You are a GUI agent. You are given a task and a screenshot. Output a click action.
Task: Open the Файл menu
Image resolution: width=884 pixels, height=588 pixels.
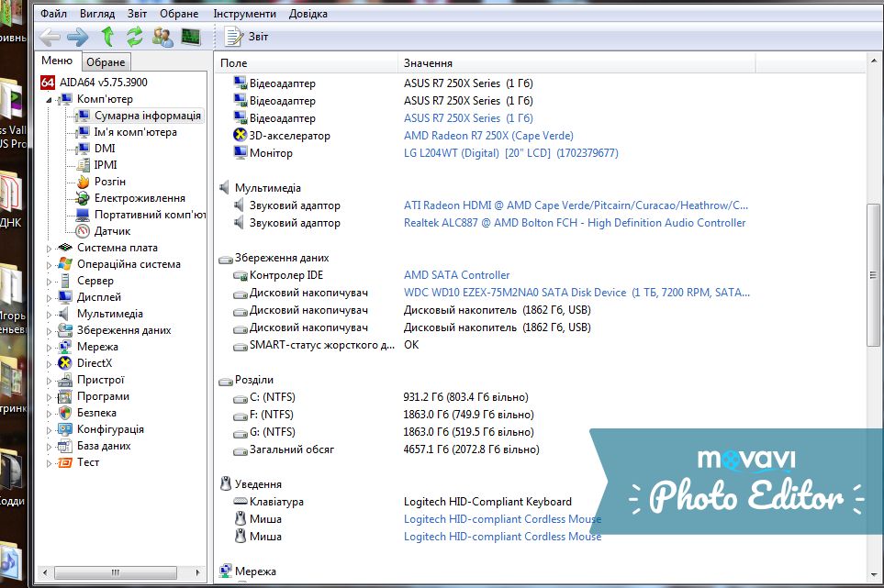pyautogui.click(x=53, y=14)
